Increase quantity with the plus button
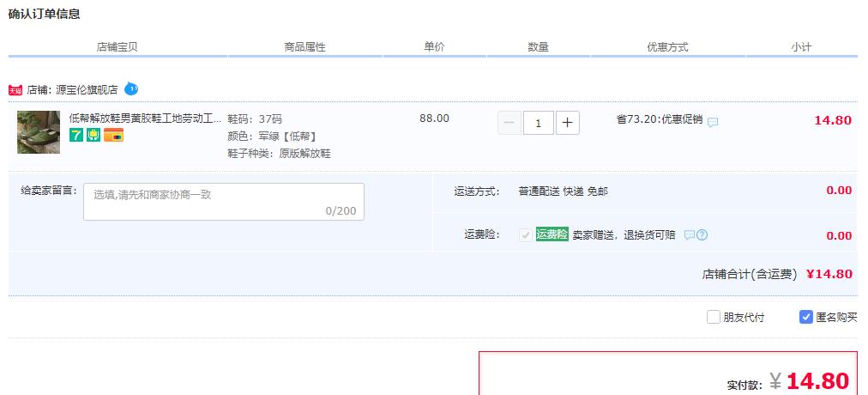The image size is (868, 395). click(568, 123)
